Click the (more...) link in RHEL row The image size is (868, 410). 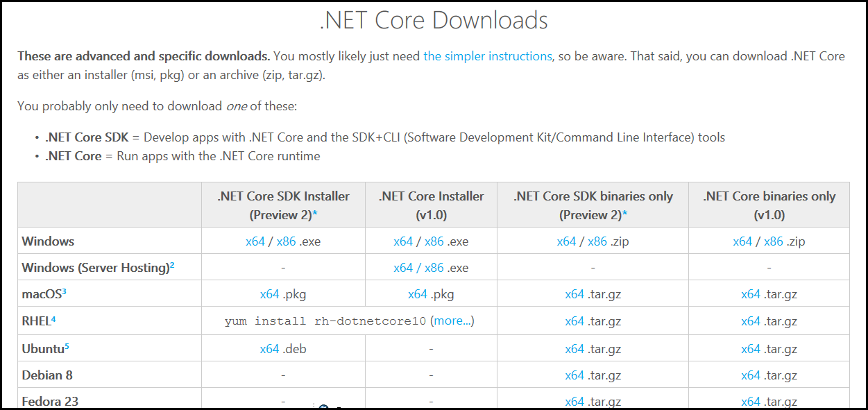coord(452,321)
